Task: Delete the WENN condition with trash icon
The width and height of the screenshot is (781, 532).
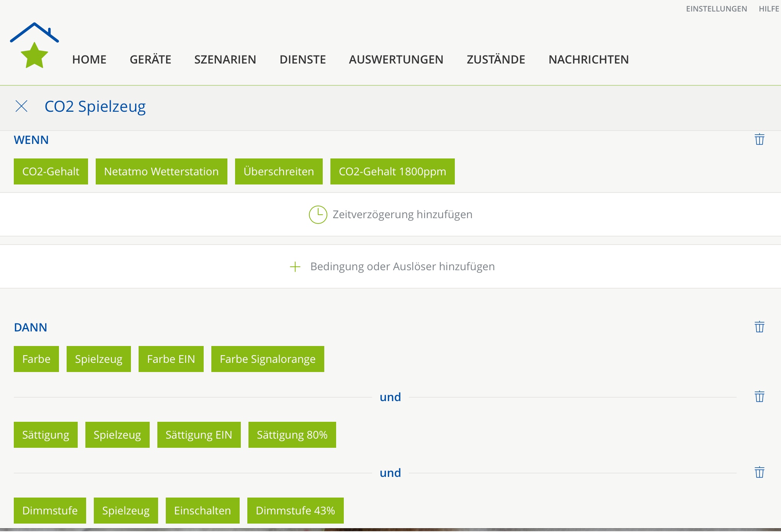Action: click(x=760, y=139)
